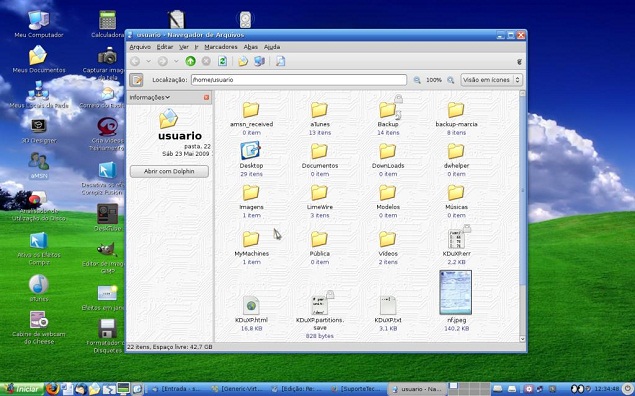The height and width of the screenshot is (396, 635).
Task: Open the Marcadores menu
Action: point(221,47)
